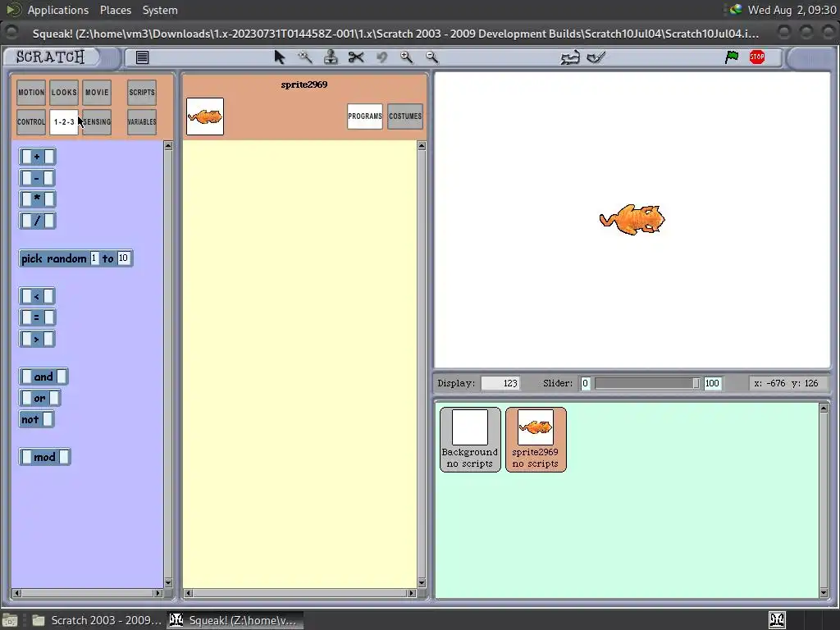Click the Squeak! taskbar window button
840x630 pixels.
coord(235,620)
